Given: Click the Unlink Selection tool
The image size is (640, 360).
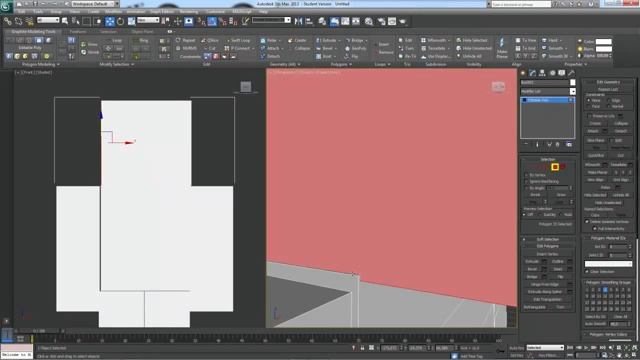Looking at the screenshot, I should click(x=18, y=21).
